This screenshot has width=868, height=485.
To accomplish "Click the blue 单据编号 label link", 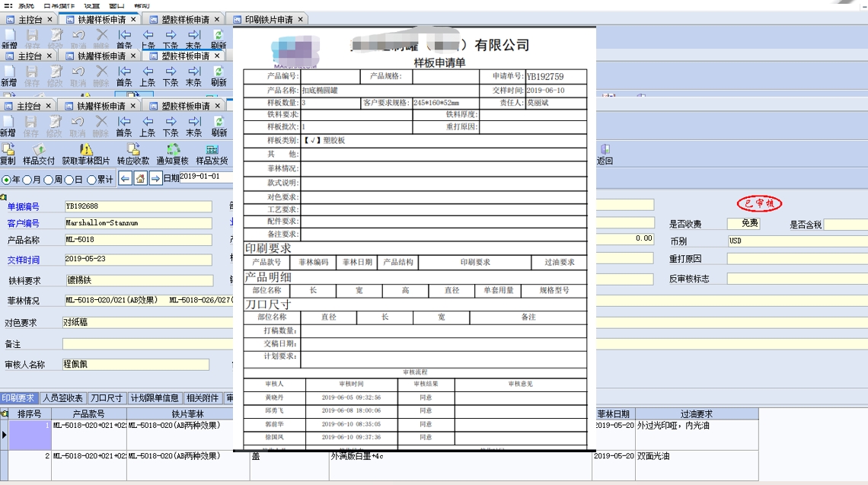I will (24, 206).
